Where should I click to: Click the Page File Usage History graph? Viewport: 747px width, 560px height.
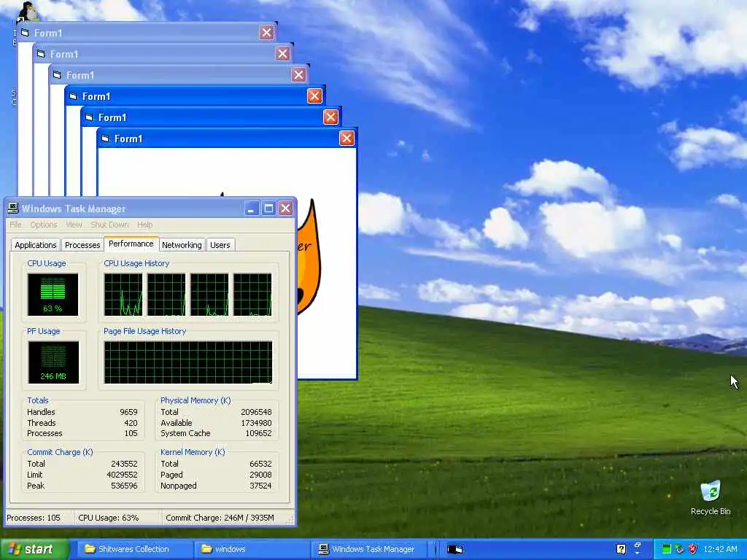pyautogui.click(x=188, y=362)
